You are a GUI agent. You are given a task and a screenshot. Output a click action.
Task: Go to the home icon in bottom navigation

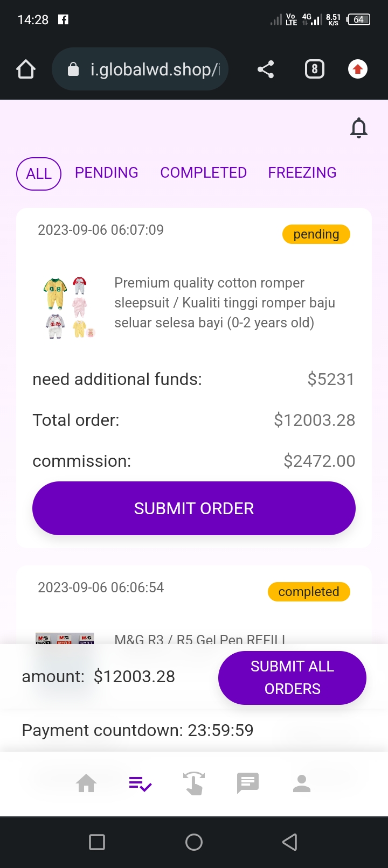[86, 783]
